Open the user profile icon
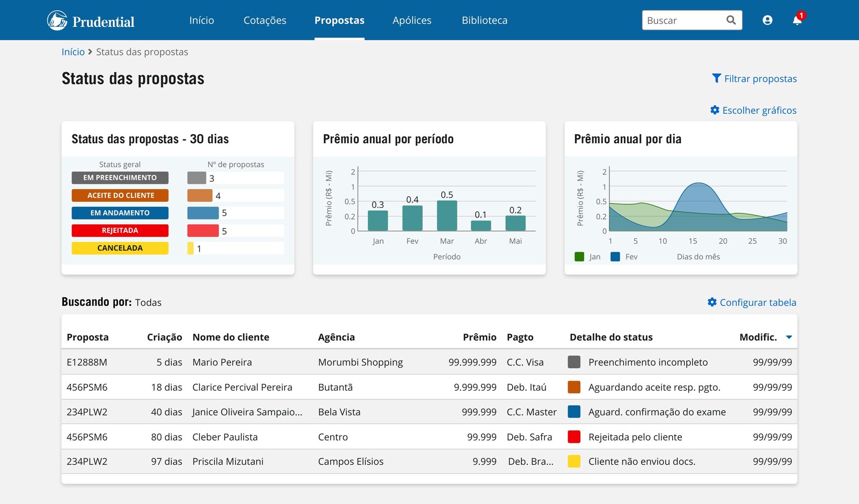The image size is (859, 504). coord(767,20)
